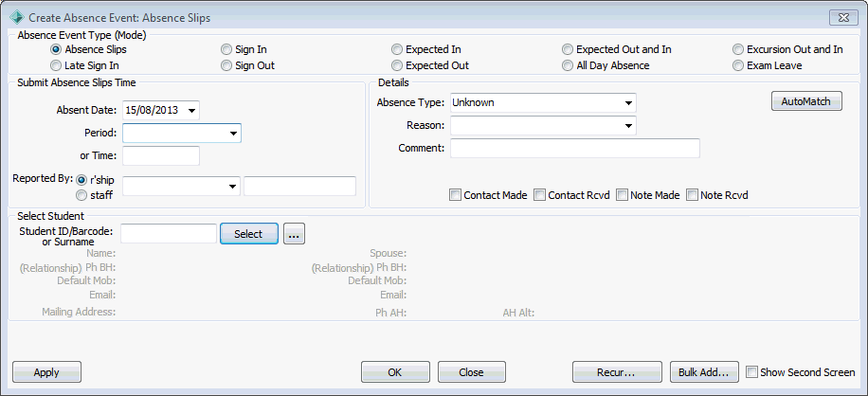Screen dimensions: 868x396
Task: Open the Absence Type dropdown
Action: pyautogui.click(x=629, y=103)
